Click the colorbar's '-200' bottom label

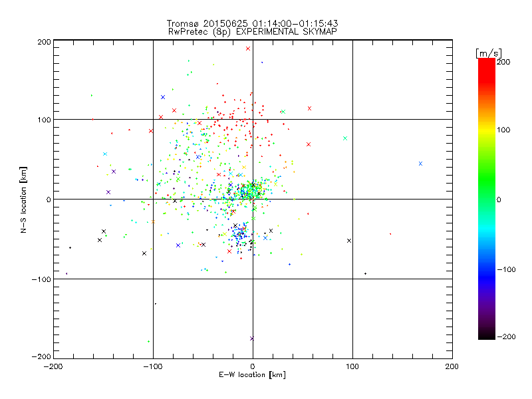click(x=506, y=336)
